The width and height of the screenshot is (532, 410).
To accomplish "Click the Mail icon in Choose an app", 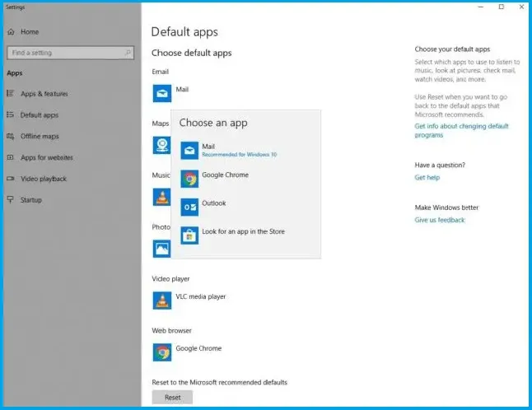I will 189,151.
